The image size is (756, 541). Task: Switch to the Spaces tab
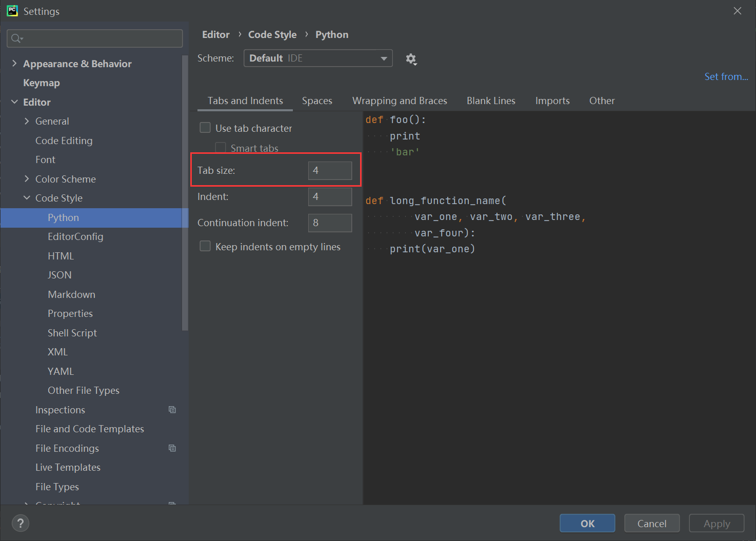point(317,101)
